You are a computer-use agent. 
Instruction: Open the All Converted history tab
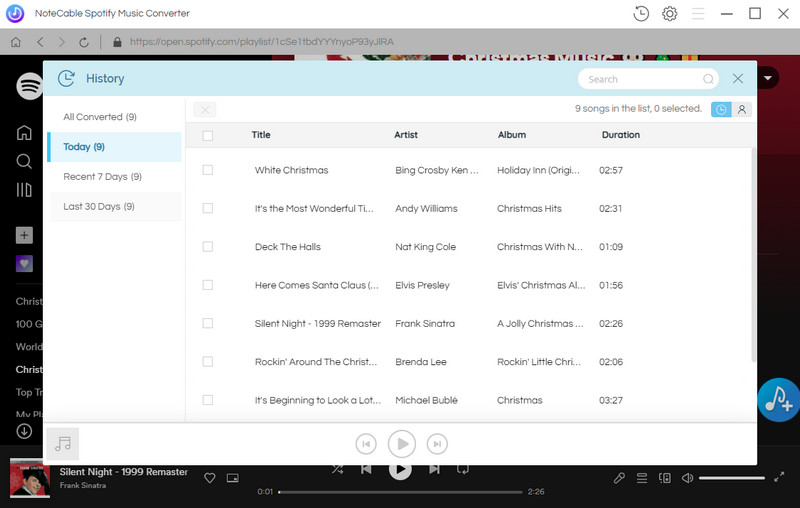click(100, 117)
